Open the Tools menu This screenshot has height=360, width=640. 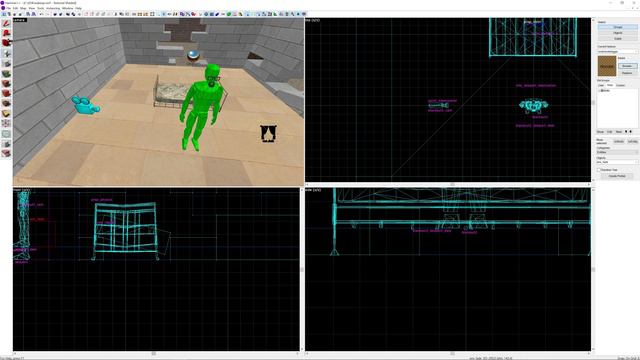40,8
